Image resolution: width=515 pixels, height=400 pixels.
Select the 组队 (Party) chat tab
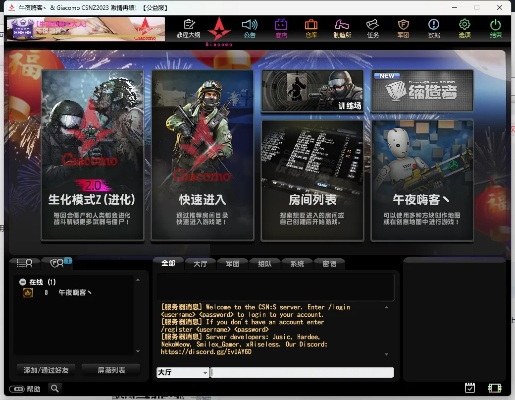coord(265,264)
